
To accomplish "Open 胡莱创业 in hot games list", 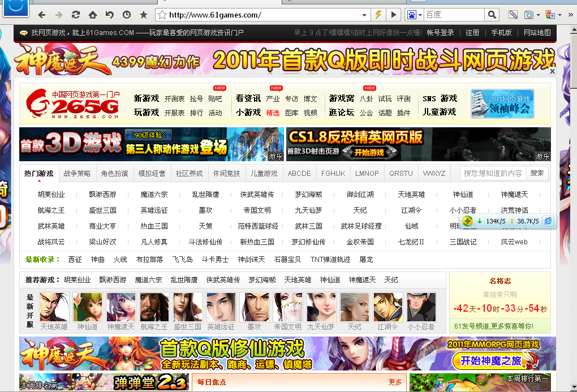I will 51,195.
